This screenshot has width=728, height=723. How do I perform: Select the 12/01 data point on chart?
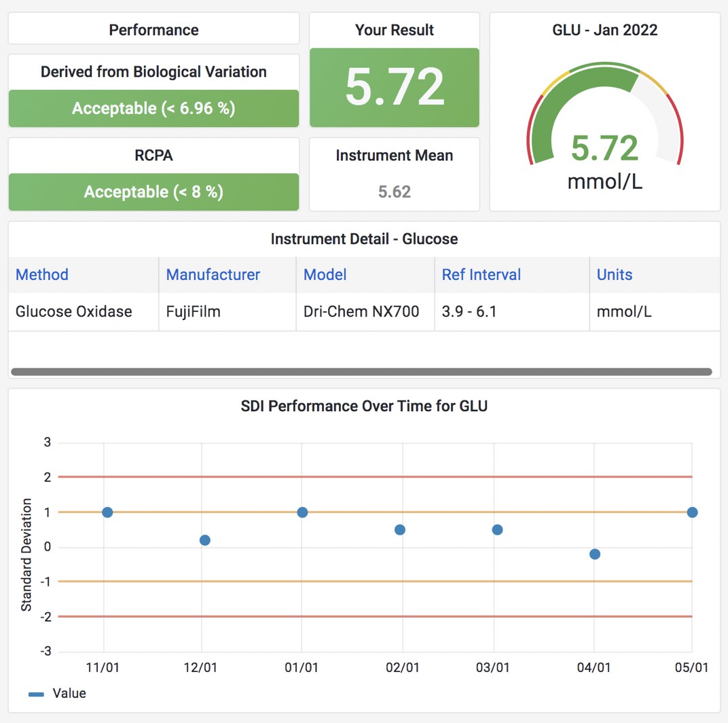click(205, 540)
